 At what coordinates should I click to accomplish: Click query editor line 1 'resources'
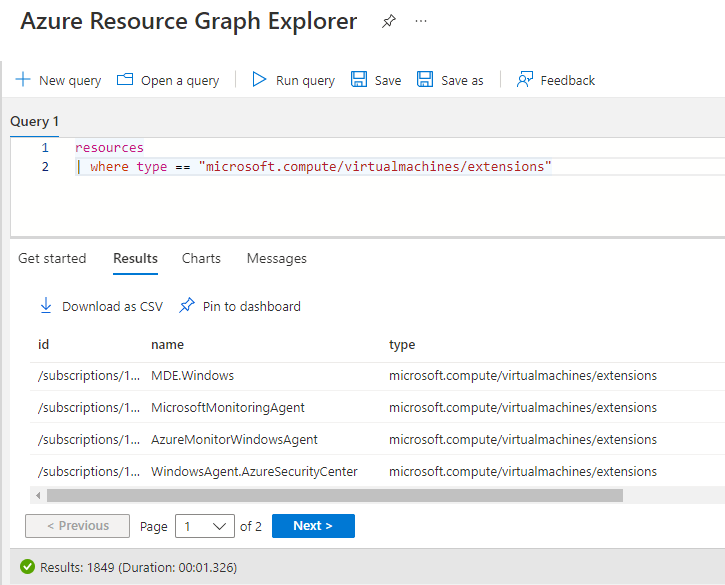[x=109, y=148]
